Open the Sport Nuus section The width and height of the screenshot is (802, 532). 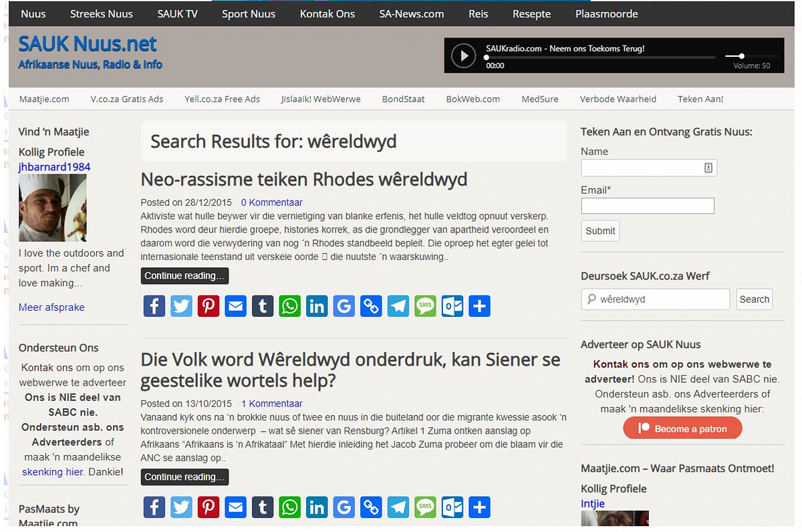tap(249, 13)
